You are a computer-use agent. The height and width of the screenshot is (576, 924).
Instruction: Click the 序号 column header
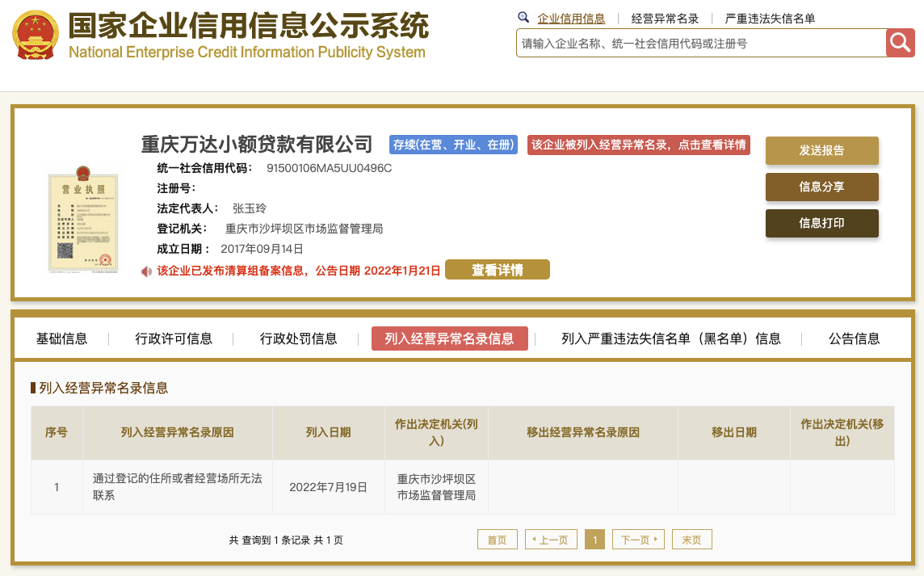click(x=57, y=432)
